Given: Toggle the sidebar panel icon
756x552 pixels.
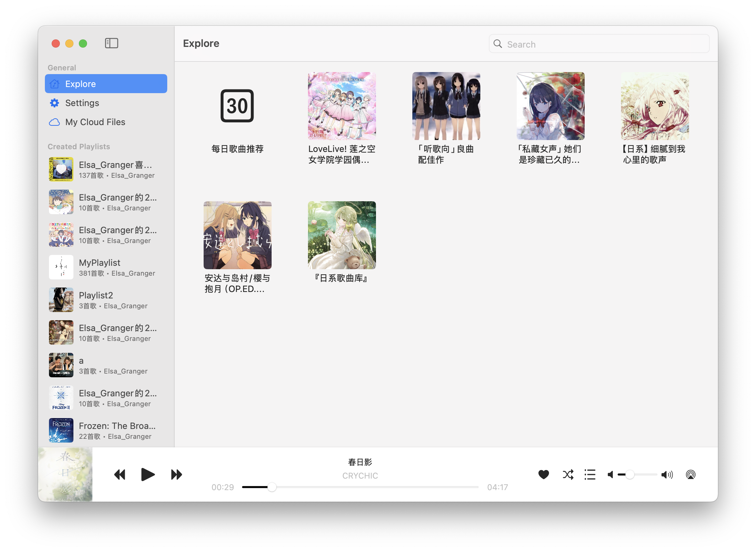Looking at the screenshot, I should pyautogui.click(x=111, y=43).
